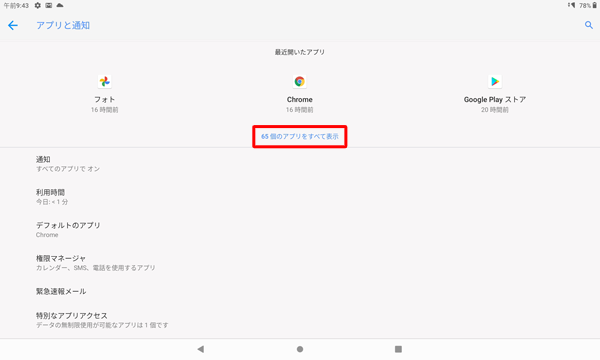Screen dimensions: 600x360
Task: Select the 午前9:43 clock text
Action: 16,5
